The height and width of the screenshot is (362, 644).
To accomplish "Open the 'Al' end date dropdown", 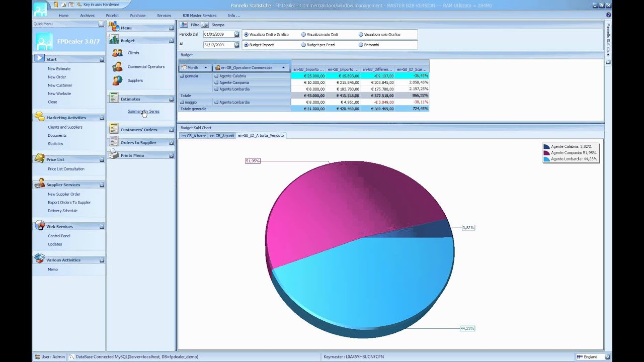I will click(x=236, y=45).
